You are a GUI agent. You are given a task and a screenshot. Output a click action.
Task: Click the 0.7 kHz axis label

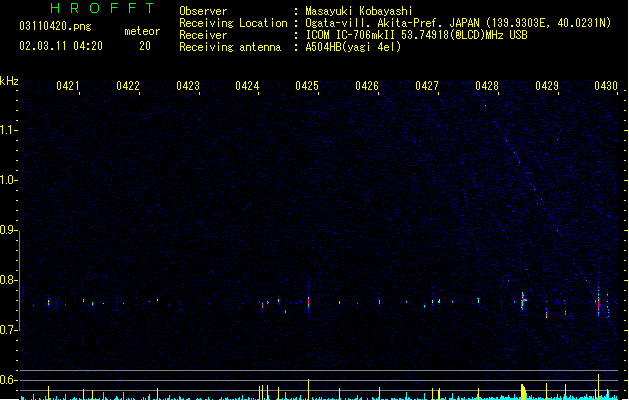tap(8, 330)
